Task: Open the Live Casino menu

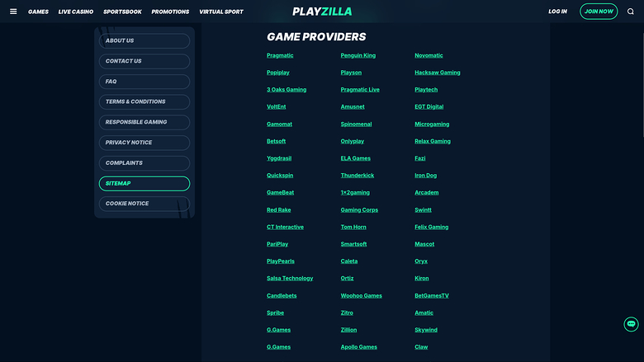Action: tap(76, 12)
